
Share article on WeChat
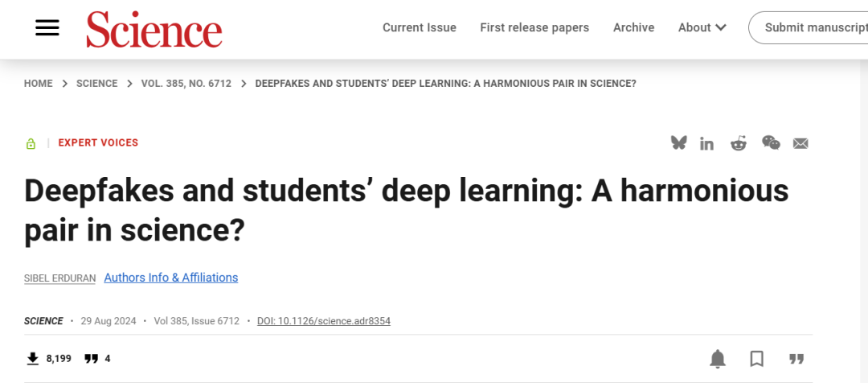point(771,143)
